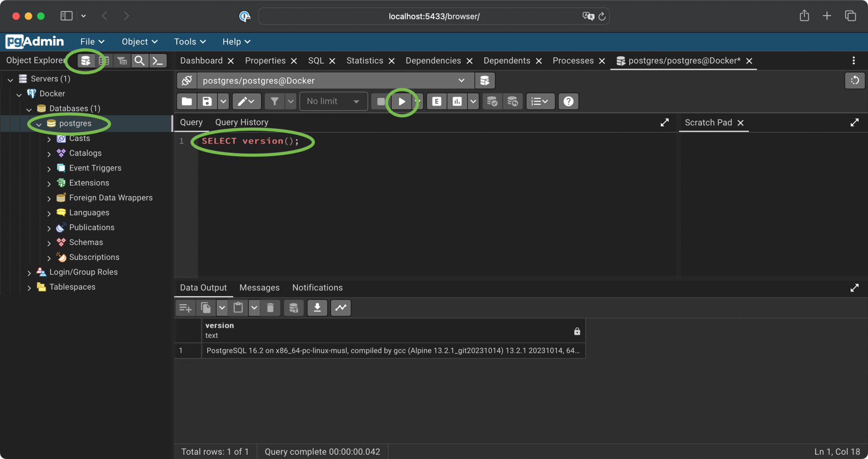The height and width of the screenshot is (459, 868).
Task: Click the Save File disk icon
Action: click(207, 101)
